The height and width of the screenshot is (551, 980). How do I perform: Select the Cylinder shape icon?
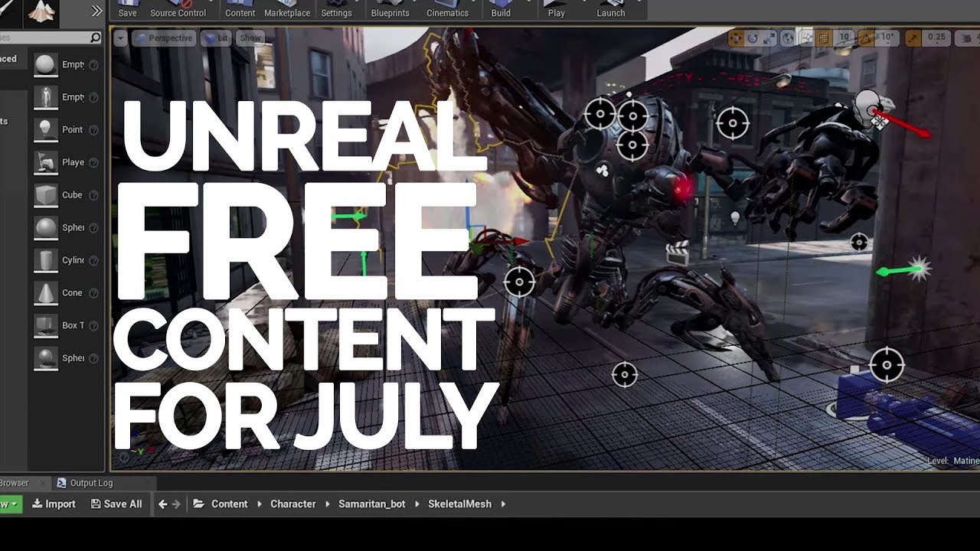tap(46, 260)
